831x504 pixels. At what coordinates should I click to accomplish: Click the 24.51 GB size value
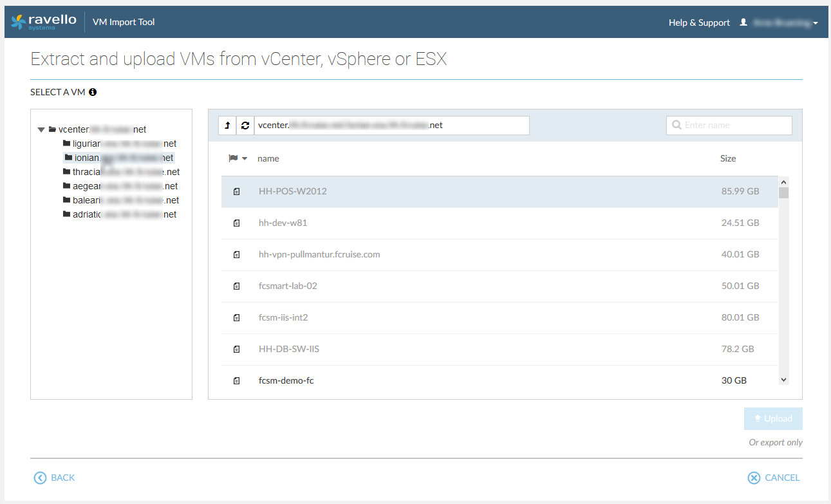(x=740, y=223)
